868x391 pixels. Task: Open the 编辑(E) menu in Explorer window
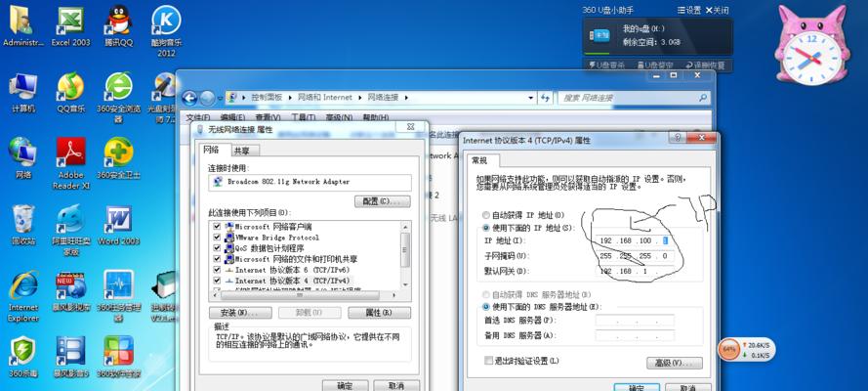coord(232,117)
